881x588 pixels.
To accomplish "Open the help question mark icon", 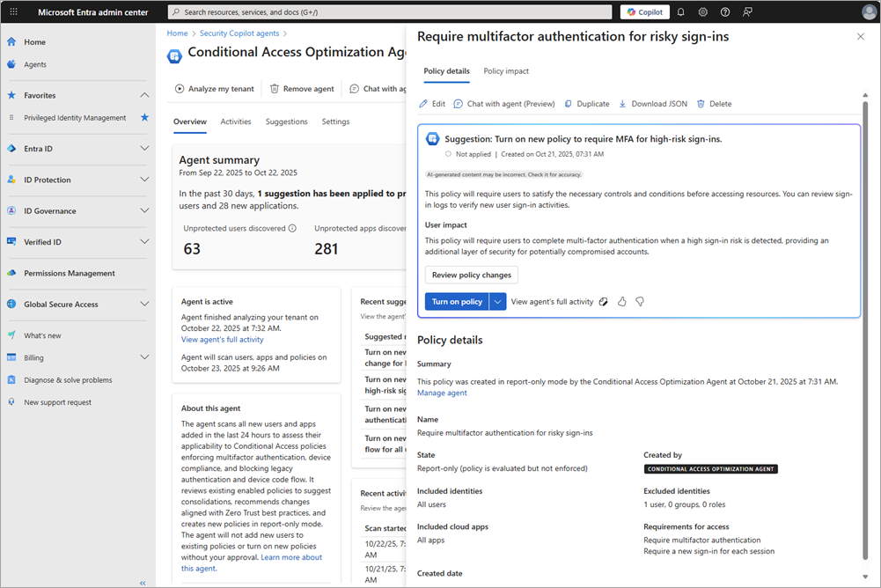I will point(724,11).
